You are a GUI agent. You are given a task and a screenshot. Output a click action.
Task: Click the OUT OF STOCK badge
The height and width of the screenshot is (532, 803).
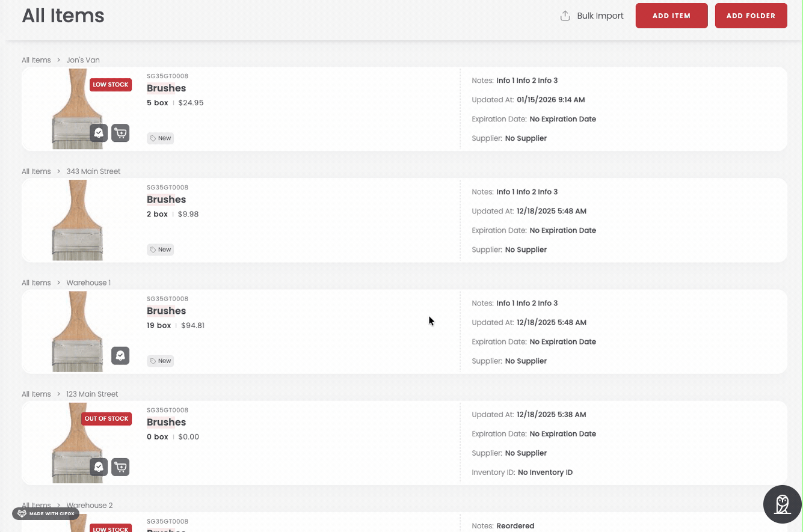(106, 418)
